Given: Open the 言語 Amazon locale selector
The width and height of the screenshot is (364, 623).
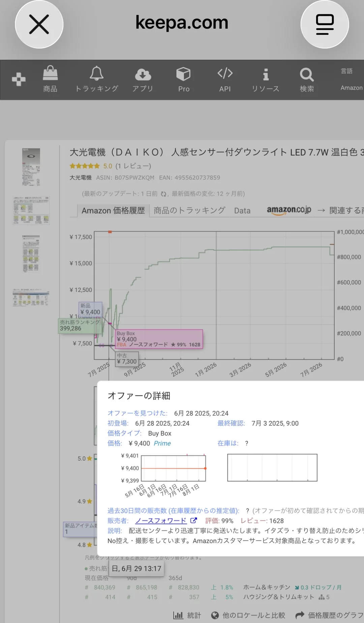Looking at the screenshot, I should 351,79.
